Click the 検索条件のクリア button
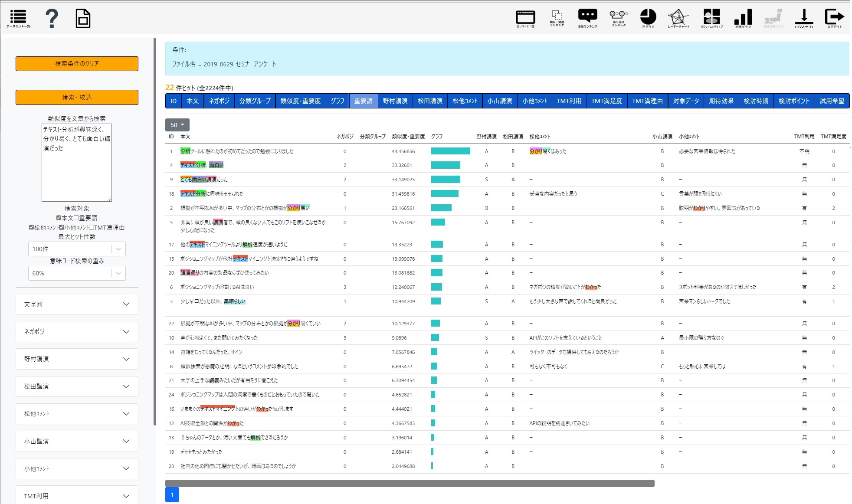852x504 pixels. pyautogui.click(x=77, y=64)
